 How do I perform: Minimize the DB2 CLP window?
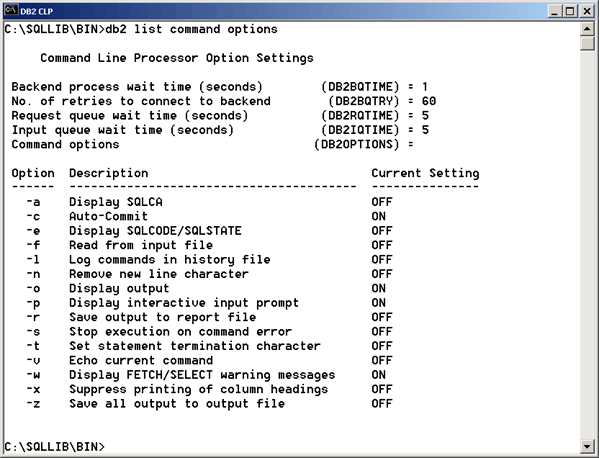tap(555, 11)
